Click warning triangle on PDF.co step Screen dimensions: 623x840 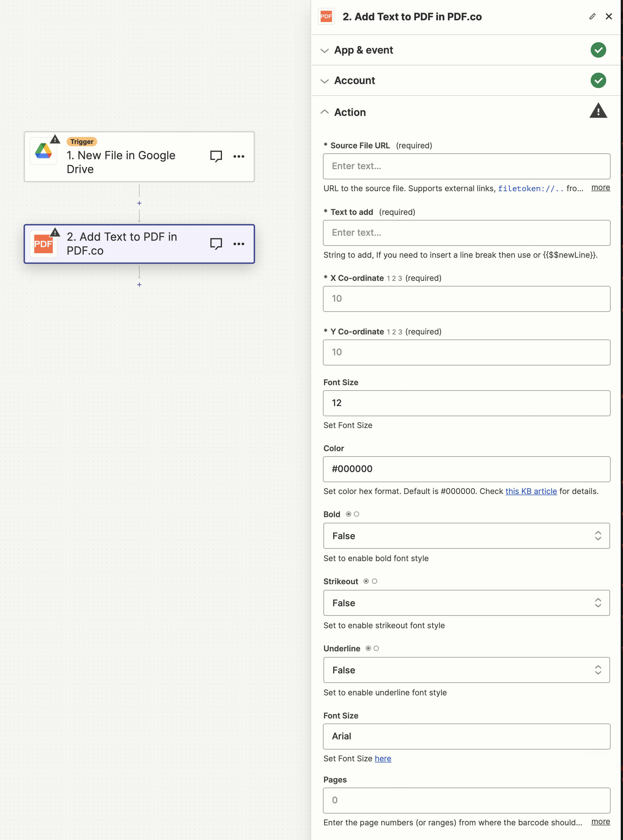55,232
